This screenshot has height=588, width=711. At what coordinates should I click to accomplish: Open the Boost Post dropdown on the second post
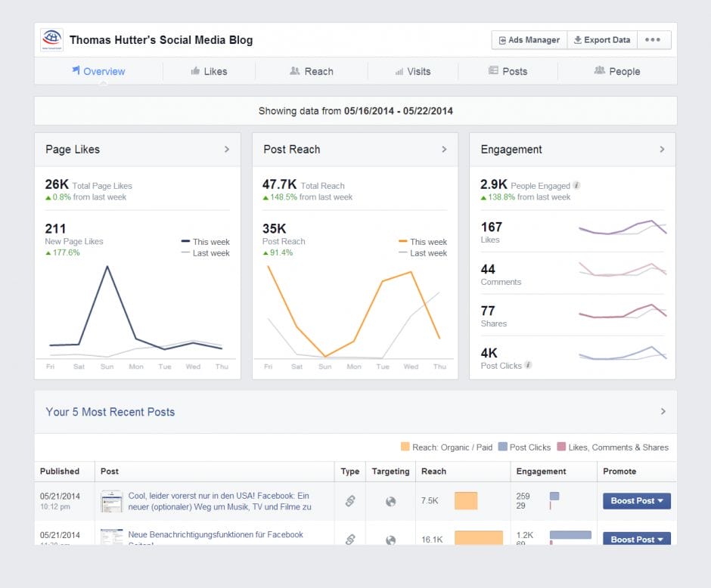pyautogui.click(x=636, y=540)
